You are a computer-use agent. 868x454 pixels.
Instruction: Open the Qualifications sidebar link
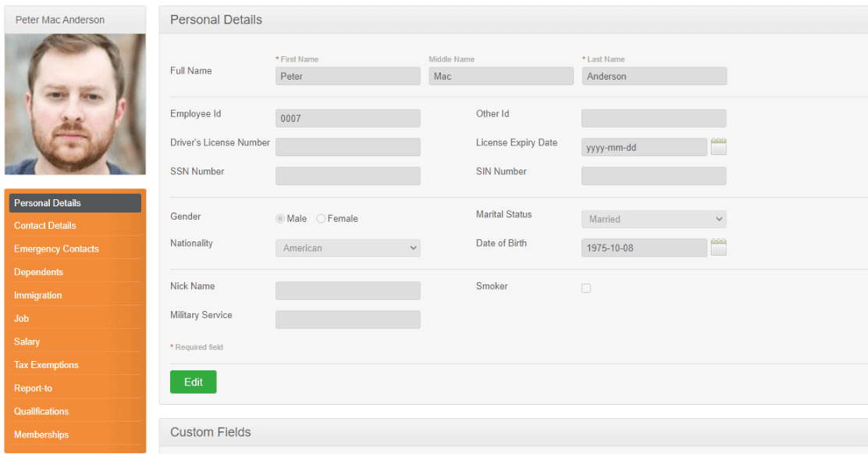41,411
